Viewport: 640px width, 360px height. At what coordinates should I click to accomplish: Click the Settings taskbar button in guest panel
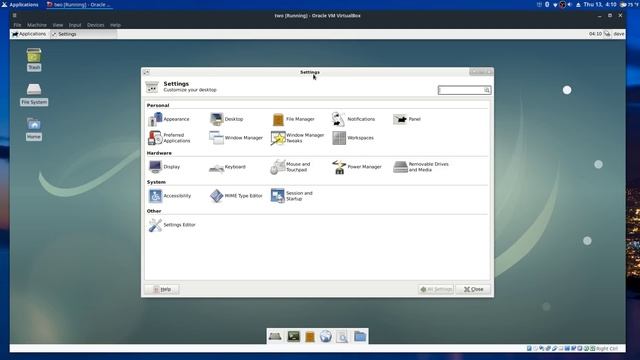[83, 34]
